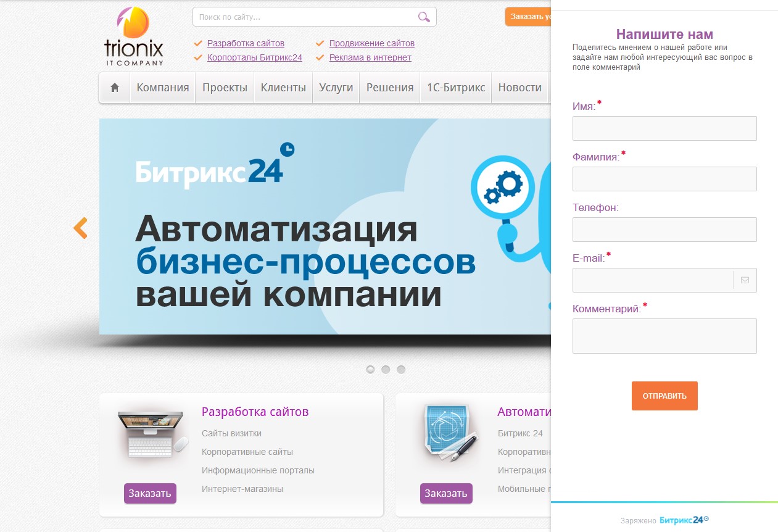Open the Корпоративные сайты link
The width and height of the screenshot is (778, 532).
point(247,452)
